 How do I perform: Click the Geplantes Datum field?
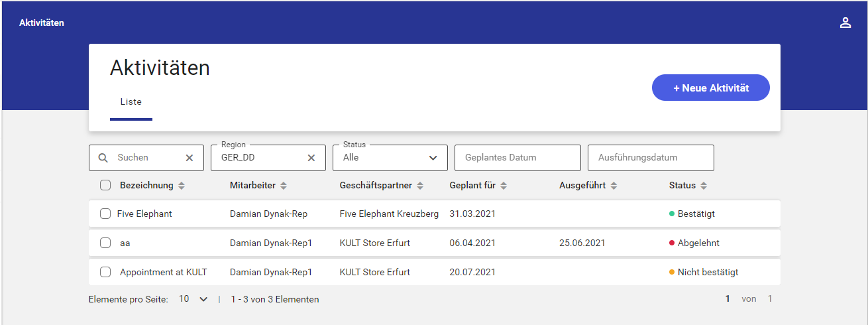(517, 158)
